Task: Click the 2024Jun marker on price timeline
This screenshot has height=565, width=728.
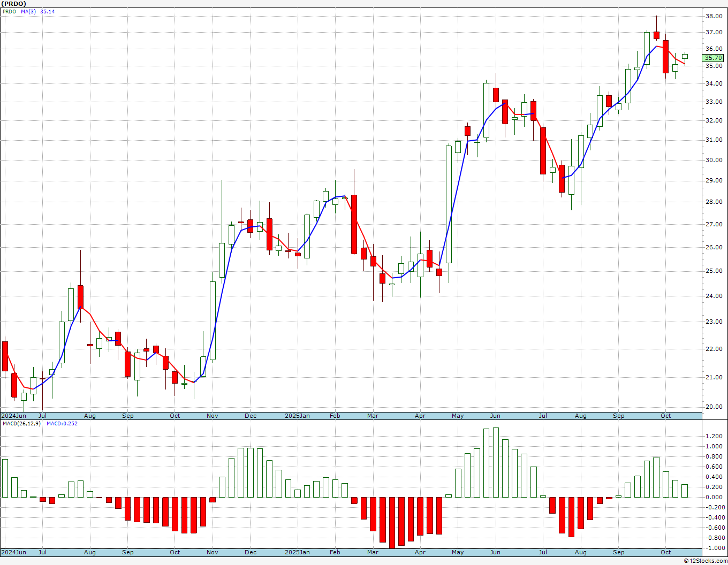Action: tap(13, 416)
